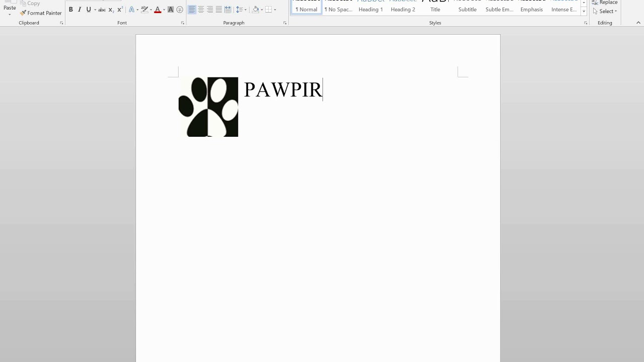
Task: Apply Heading 1 style
Action: [371, 7]
